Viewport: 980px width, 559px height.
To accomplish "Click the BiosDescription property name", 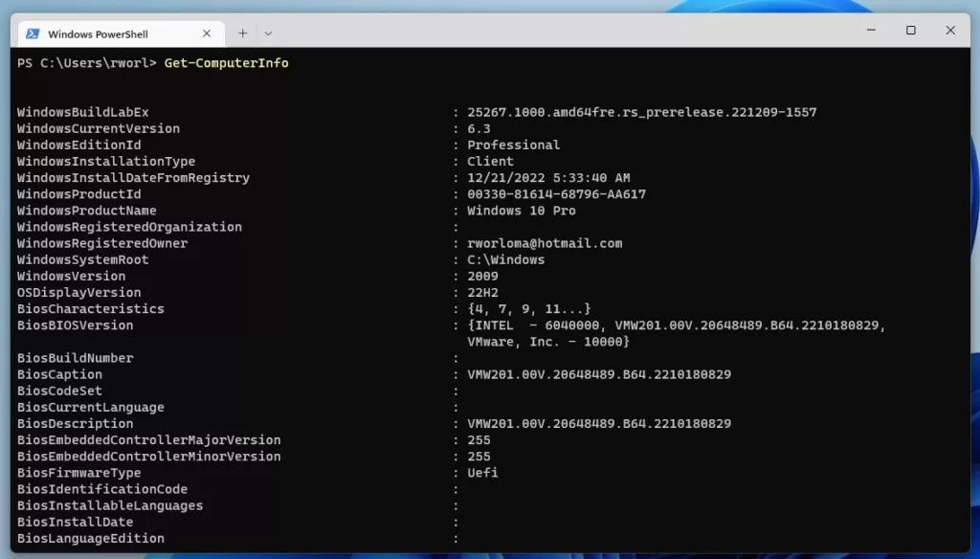I will pyautogui.click(x=75, y=424).
